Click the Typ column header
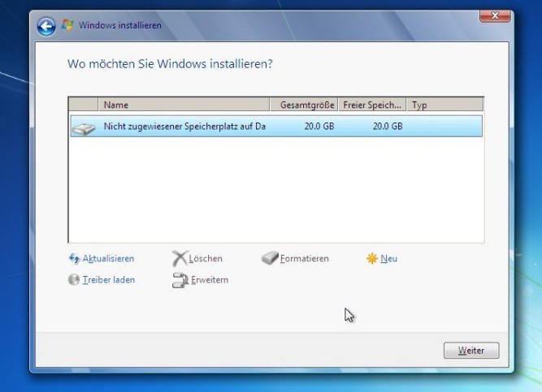Screen dimensions: 542x392 444,105
